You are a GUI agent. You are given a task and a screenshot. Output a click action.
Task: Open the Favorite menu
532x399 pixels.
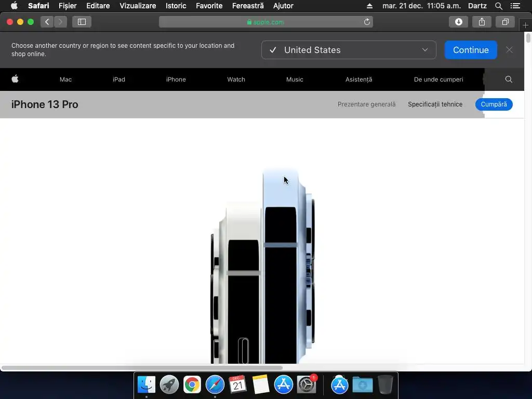pos(209,6)
